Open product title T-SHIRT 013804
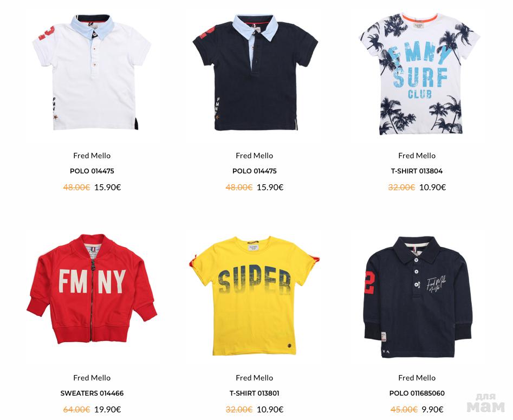The image size is (513, 420). click(417, 171)
